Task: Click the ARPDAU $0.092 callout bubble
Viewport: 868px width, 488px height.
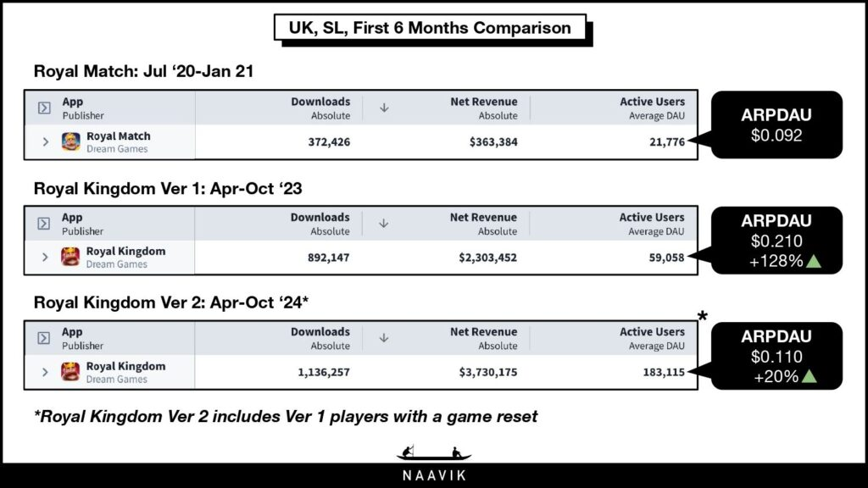Action: coord(776,125)
